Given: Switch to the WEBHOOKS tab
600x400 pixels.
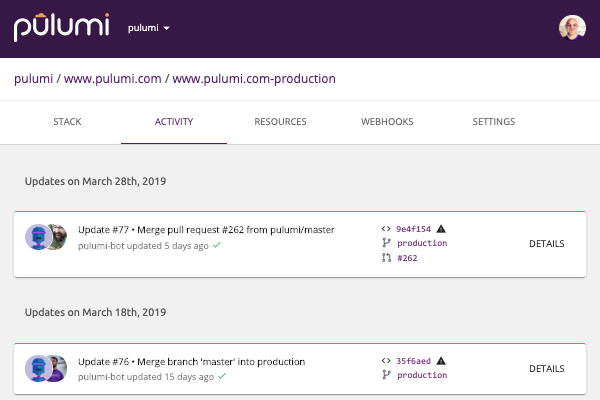Looking at the screenshot, I should [x=387, y=122].
